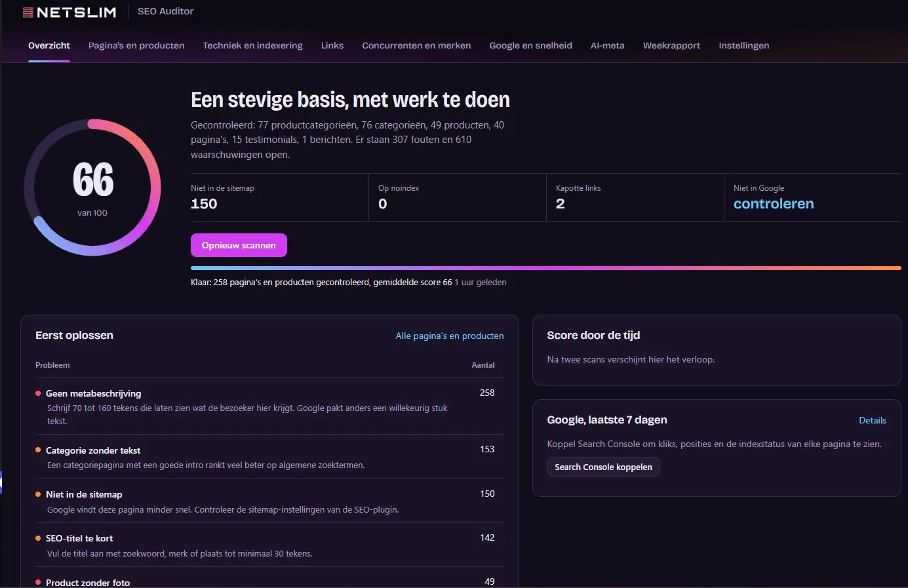Viewport: 908px width, 588px height.
Task: Click the count 258 for Geen metabeschrijving
Action: point(487,393)
